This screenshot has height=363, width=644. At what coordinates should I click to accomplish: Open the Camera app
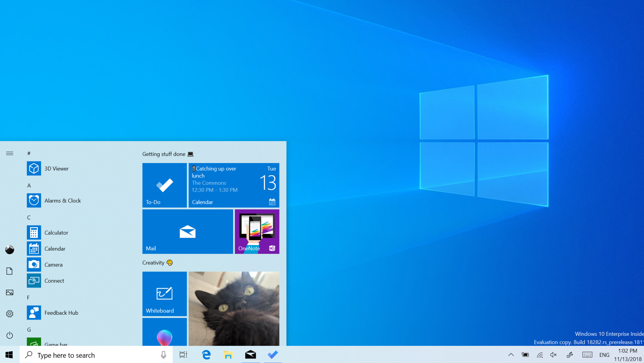tap(53, 264)
